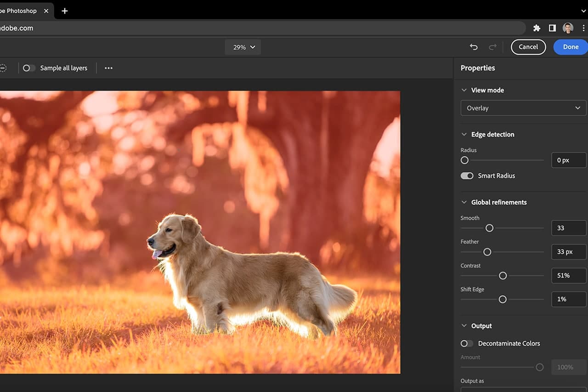Open the 29% zoom level dropdown
The image size is (588, 392).
pos(243,47)
